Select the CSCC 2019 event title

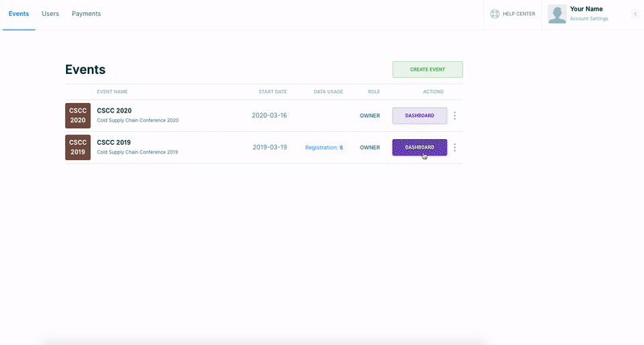pos(114,142)
